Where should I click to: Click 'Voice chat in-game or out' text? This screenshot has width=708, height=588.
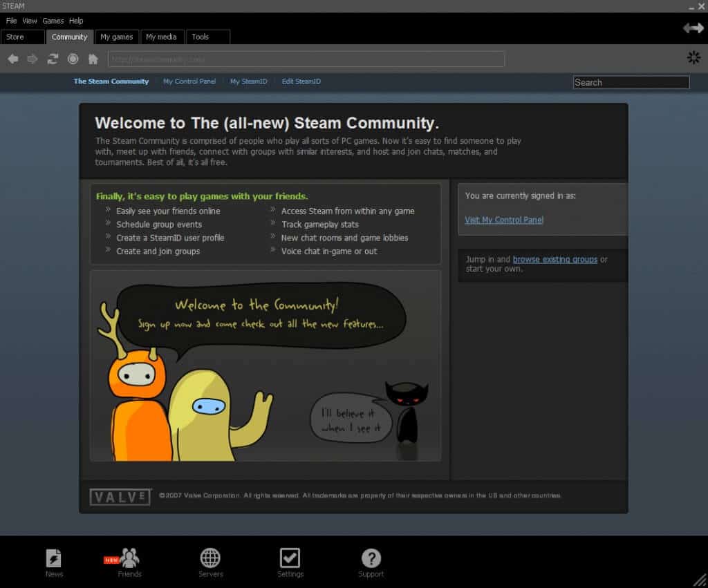[329, 252]
